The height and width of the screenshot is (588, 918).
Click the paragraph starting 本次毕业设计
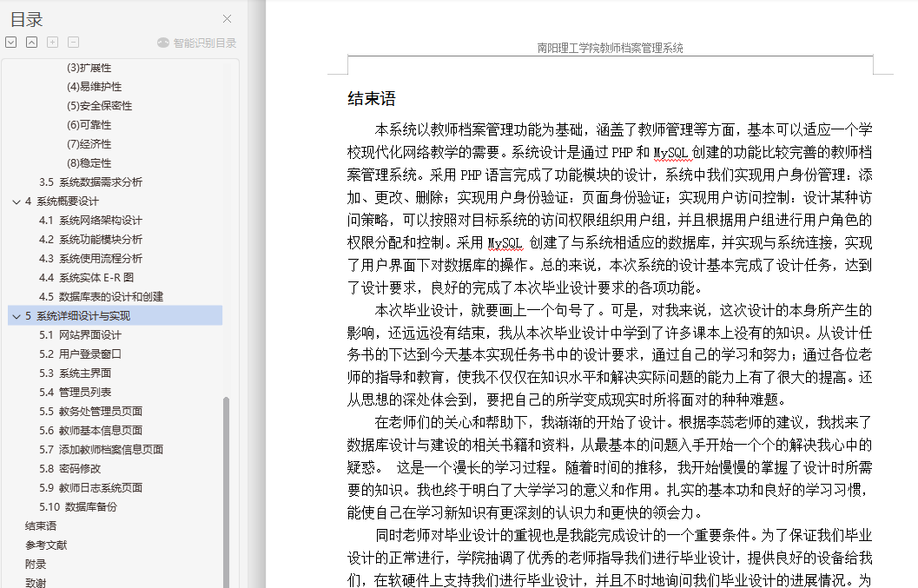[x=610, y=355]
